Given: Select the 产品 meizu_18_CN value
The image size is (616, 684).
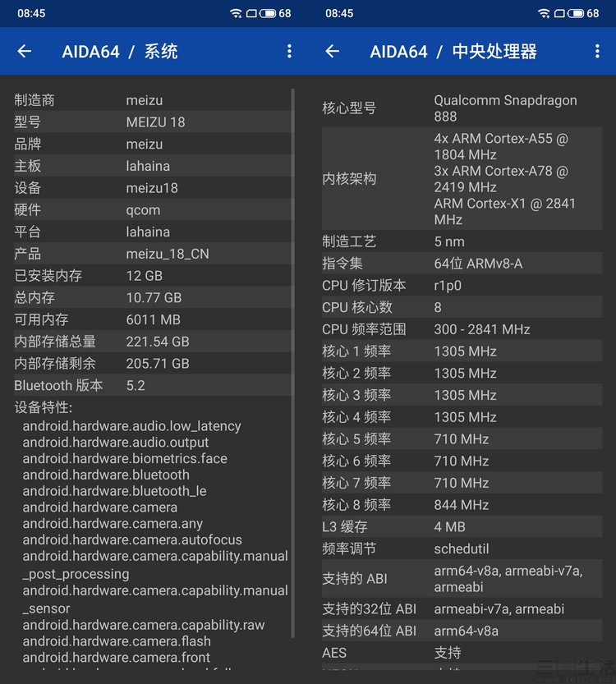Looking at the screenshot, I should point(168,254).
